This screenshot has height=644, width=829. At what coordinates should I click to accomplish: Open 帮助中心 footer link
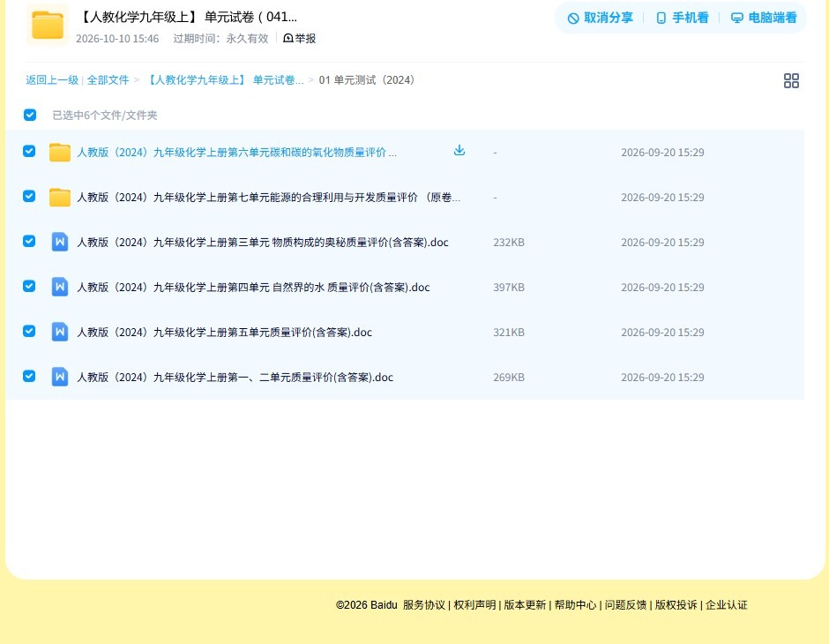point(575,605)
